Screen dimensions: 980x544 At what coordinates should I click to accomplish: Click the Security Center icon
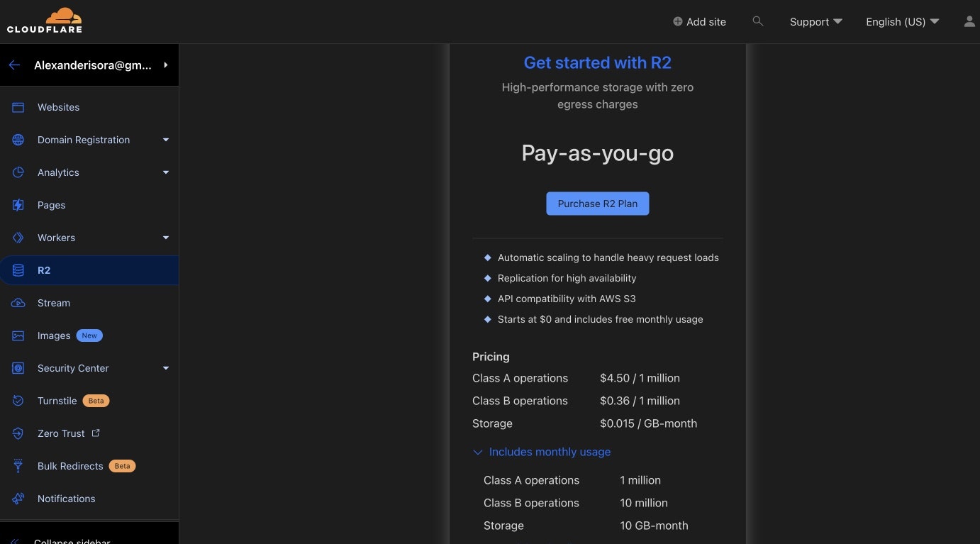click(18, 368)
